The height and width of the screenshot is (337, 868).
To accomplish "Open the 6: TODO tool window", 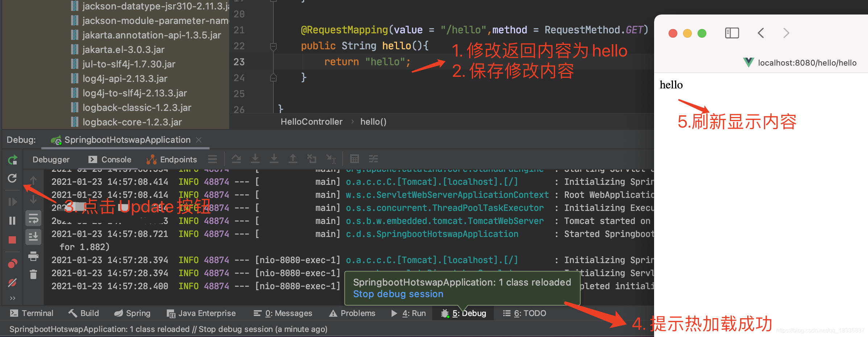I will 525,313.
